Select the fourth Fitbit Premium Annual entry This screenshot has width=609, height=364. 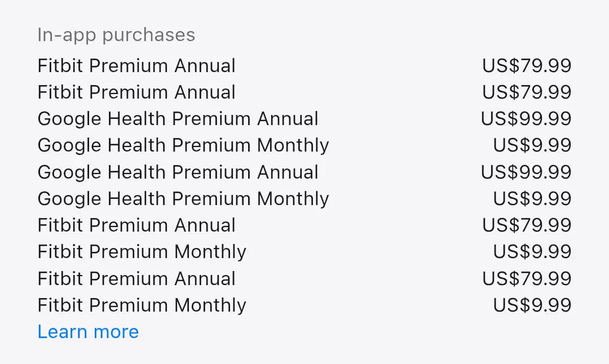tap(136, 278)
